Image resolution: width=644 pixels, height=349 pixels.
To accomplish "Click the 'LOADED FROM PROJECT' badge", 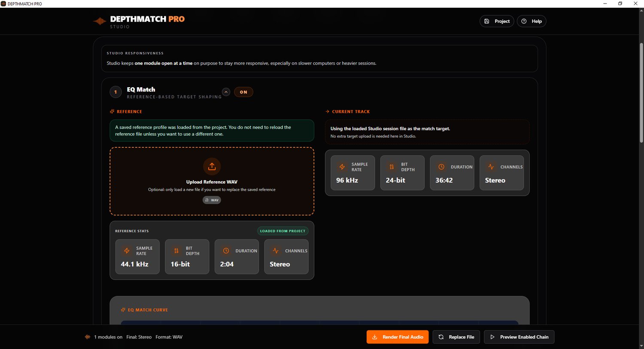I will click(x=283, y=231).
